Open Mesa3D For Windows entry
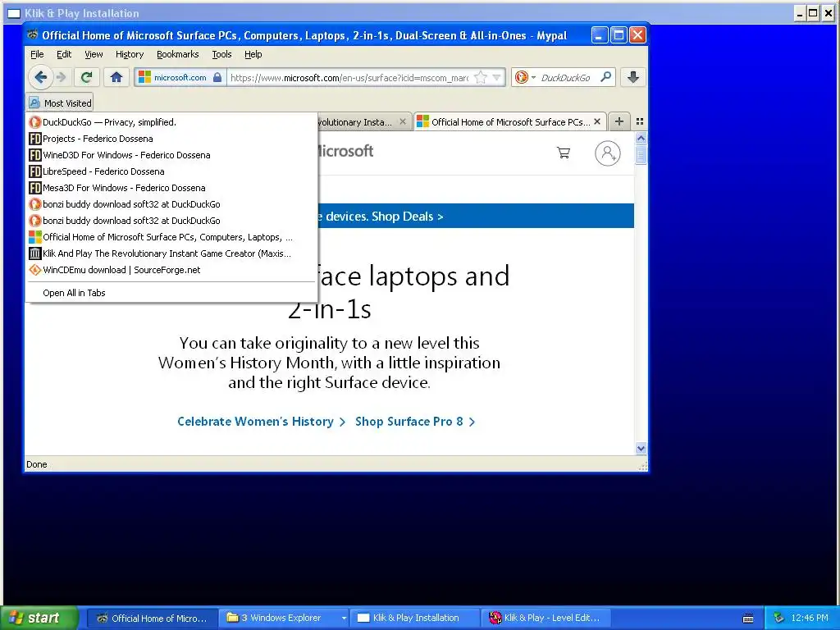The image size is (840, 630). 171,188
